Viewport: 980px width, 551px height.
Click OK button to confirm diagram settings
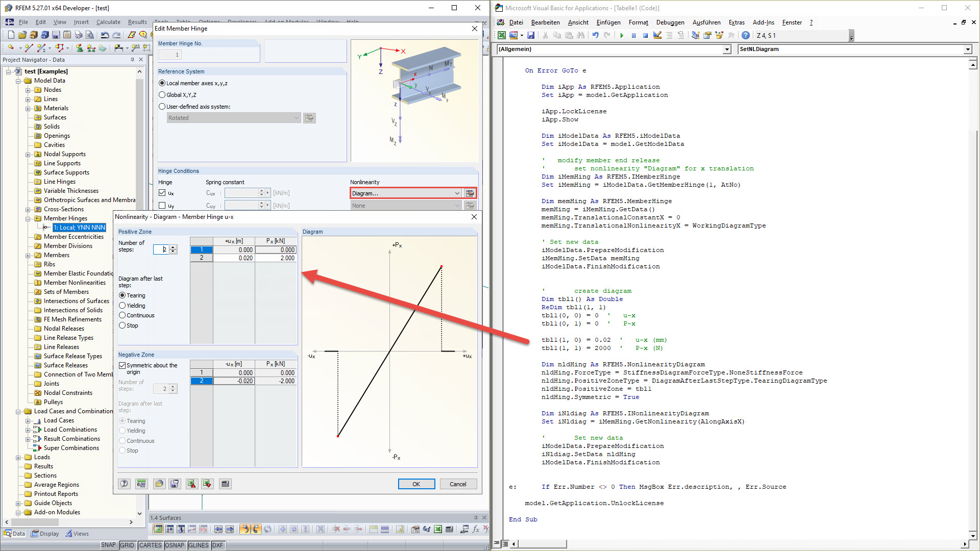point(416,484)
